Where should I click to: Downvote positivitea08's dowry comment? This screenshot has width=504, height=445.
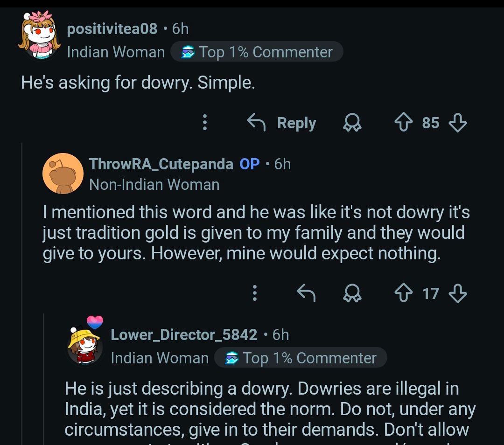(457, 123)
